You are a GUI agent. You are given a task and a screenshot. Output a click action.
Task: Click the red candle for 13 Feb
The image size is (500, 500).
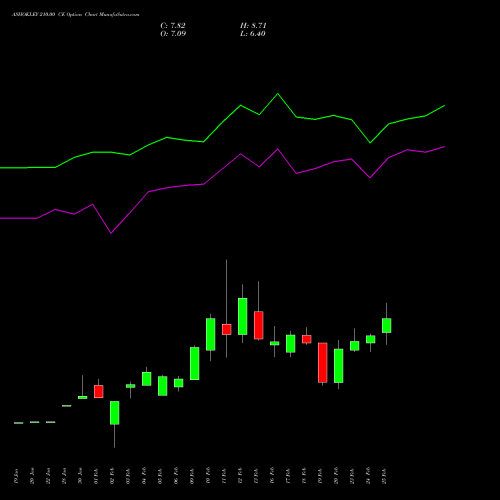click(x=259, y=325)
